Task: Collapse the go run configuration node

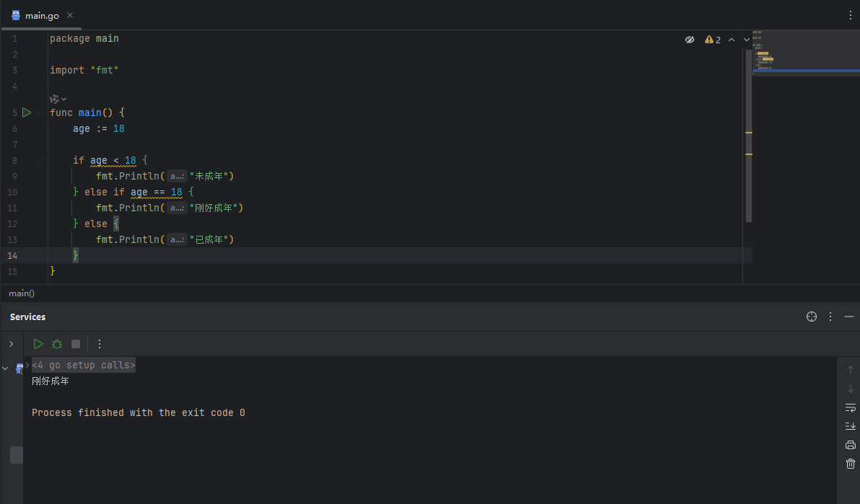Action: click(x=6, y=368)
